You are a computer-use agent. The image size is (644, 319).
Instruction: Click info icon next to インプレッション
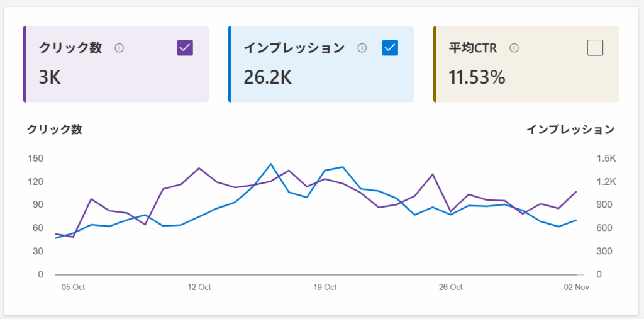pyautogui.click(x=362, y=48)
